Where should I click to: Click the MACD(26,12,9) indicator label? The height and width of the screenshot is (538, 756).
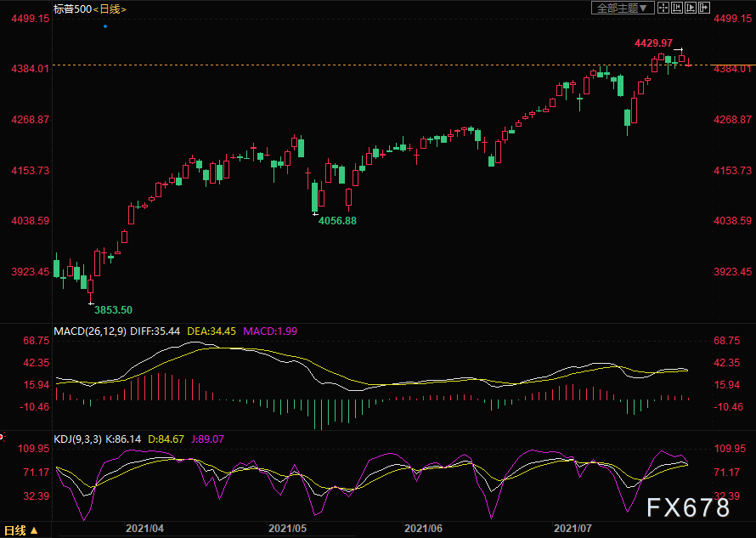click(x=90, y=331)
